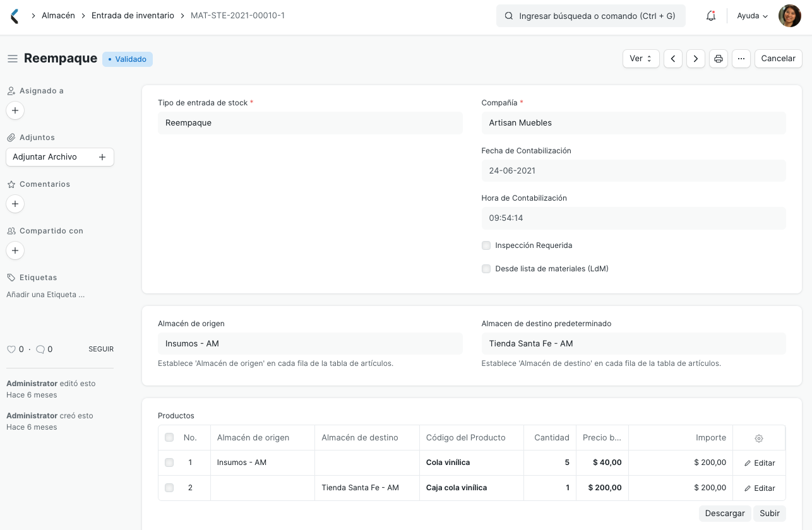The image size is (812, 530).
Task: Click Almacén de origen field
Action: (310, 344)
